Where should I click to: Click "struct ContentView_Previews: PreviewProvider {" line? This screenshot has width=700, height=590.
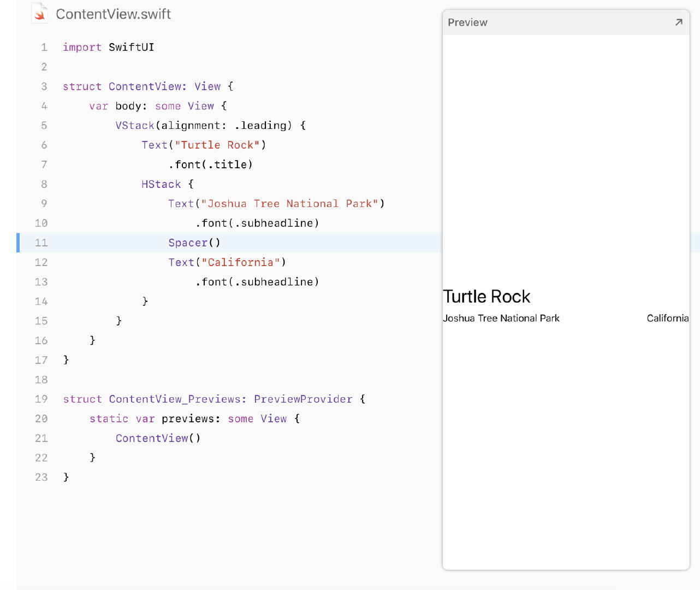(214, 399)
